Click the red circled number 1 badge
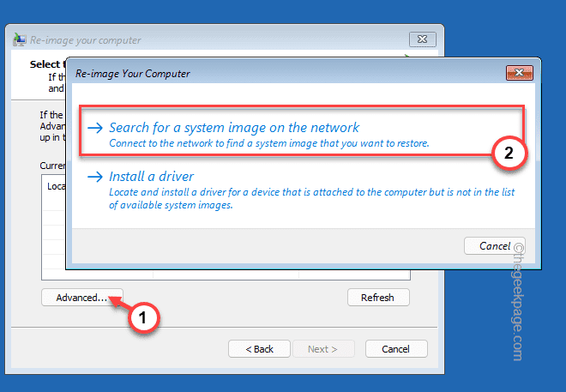Screen dimensions: 566x392 [x=143, y=317]
